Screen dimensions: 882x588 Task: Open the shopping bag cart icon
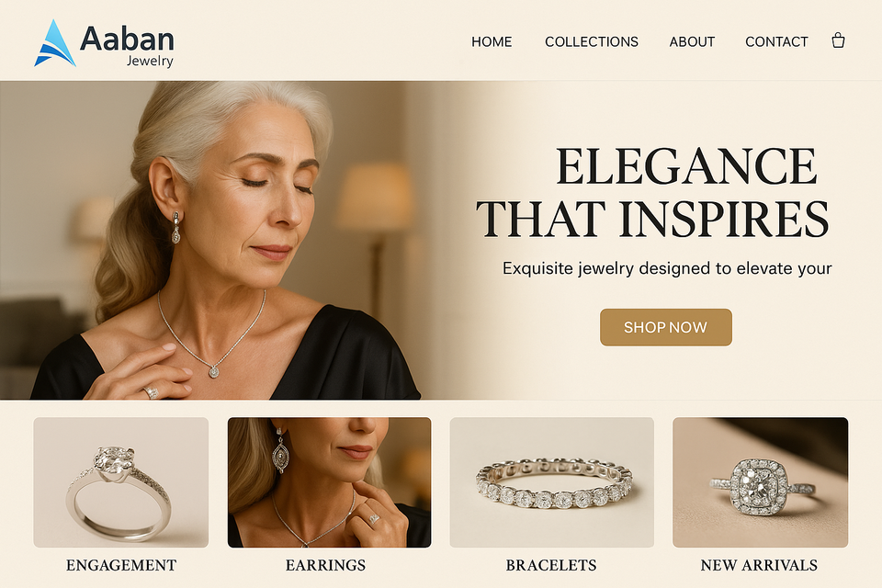[x=838, y=40]
